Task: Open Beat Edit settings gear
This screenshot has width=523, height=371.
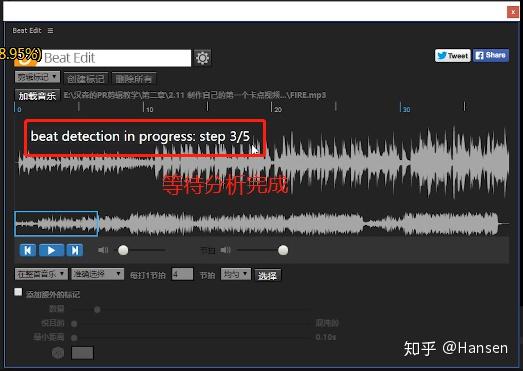Action: click(x=202, y=58)
